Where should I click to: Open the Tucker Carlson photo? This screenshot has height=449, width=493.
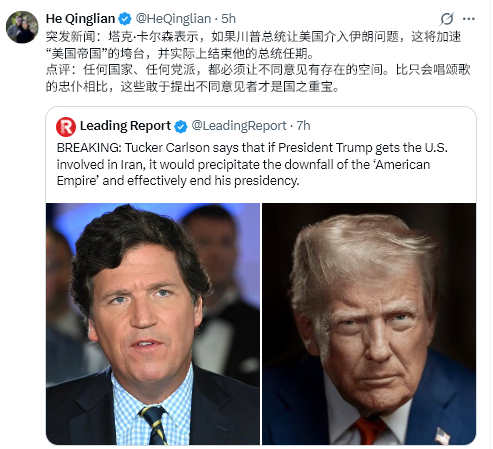click(x=153, y=324)
